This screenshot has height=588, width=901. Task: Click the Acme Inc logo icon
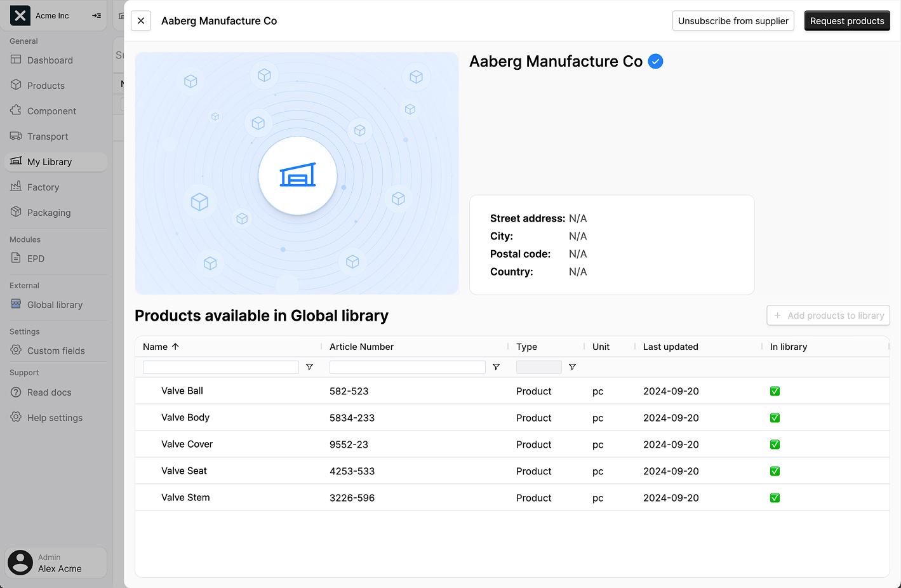coord(20,15)
